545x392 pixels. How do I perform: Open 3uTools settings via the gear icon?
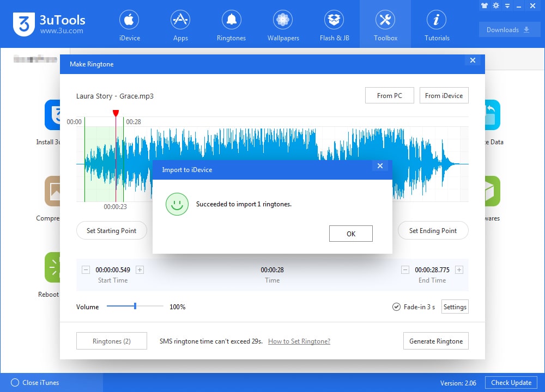click(x=495, y=5)
